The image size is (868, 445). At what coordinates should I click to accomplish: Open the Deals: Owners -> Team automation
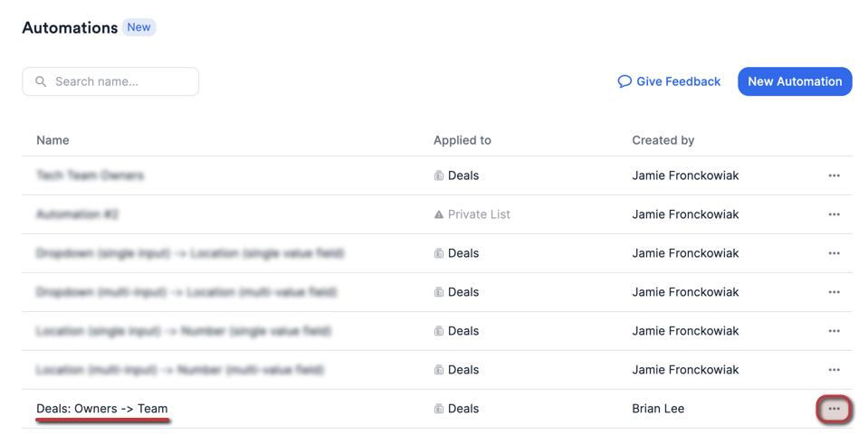(x=102, y=409)
